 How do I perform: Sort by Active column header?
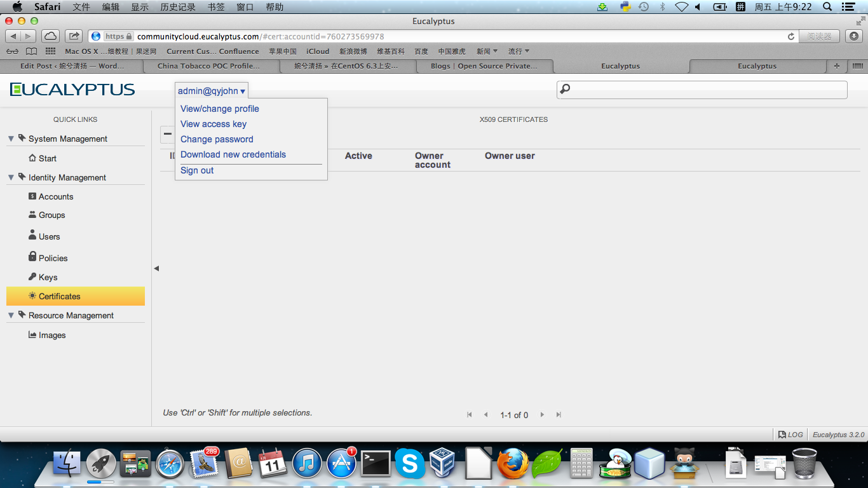click(x=358, y=156)
